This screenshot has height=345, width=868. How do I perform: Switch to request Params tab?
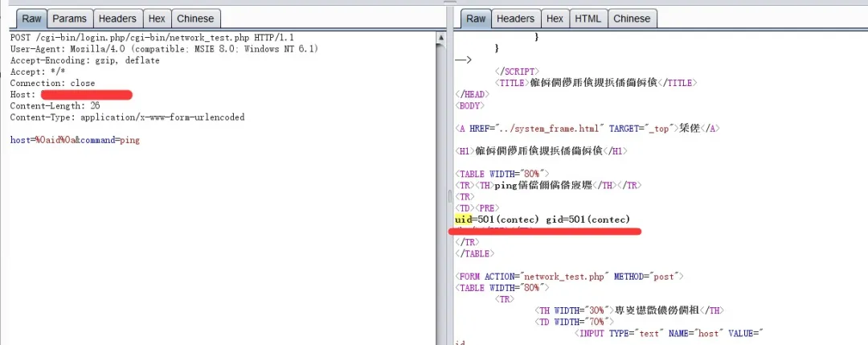[69, 18]
